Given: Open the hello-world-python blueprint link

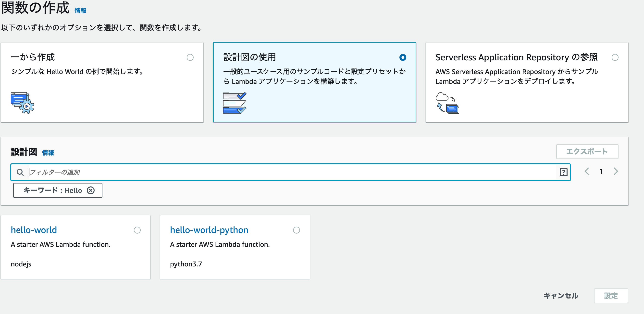Looking at the screenshot, I should click(x=209, y=230).
